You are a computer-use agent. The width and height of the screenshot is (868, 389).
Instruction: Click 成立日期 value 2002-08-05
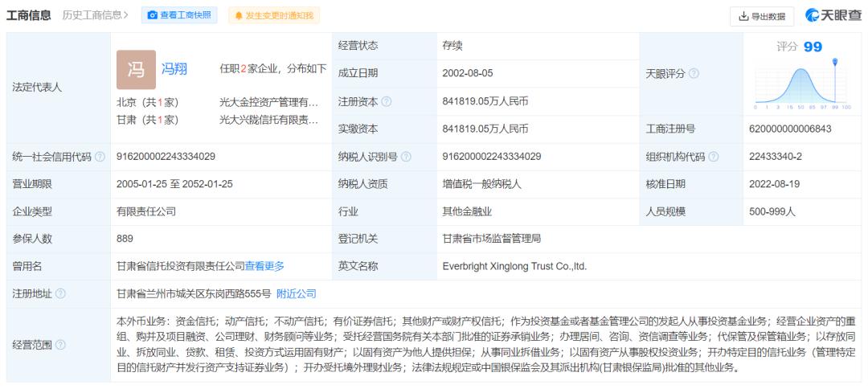(467, 73)
